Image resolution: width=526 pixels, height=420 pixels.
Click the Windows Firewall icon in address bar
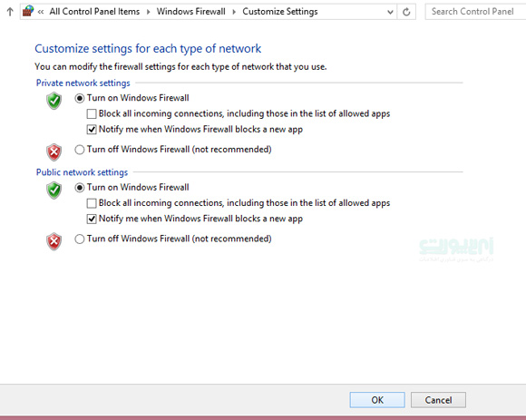(28, 11)
